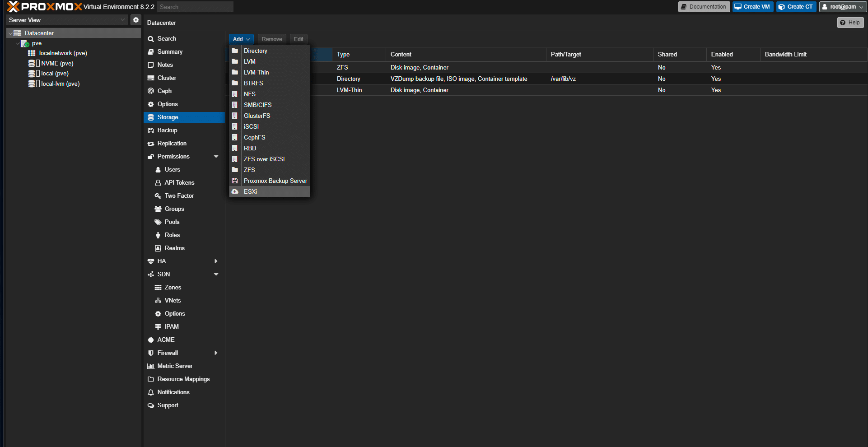Click the Replication icon in sidebar

pos(151,144)
